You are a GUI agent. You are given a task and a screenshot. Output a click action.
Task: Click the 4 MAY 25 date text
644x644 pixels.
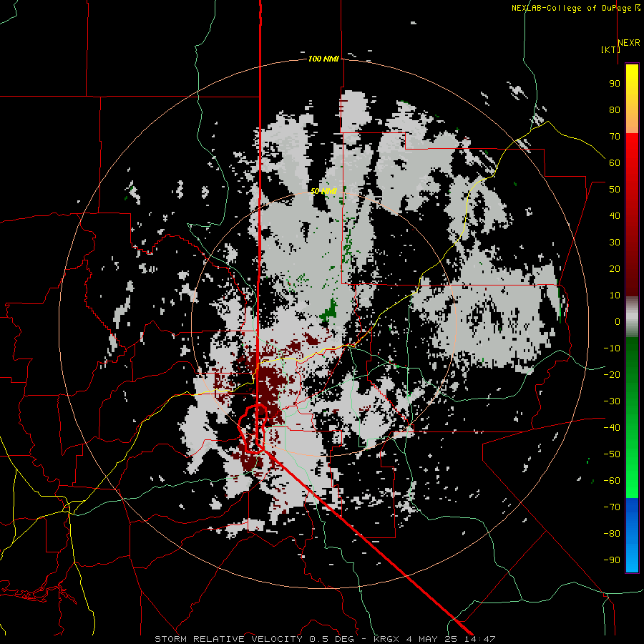click(432, 639)
